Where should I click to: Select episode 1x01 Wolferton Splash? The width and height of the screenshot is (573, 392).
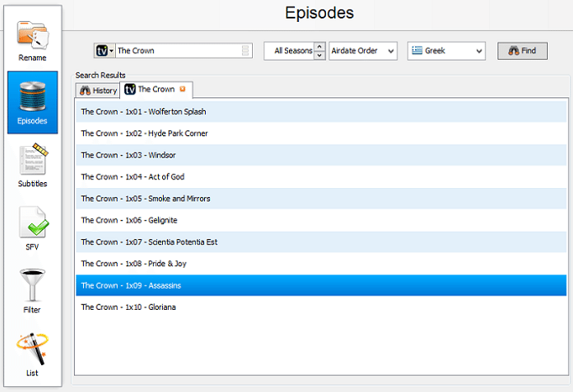pos(321,112)
